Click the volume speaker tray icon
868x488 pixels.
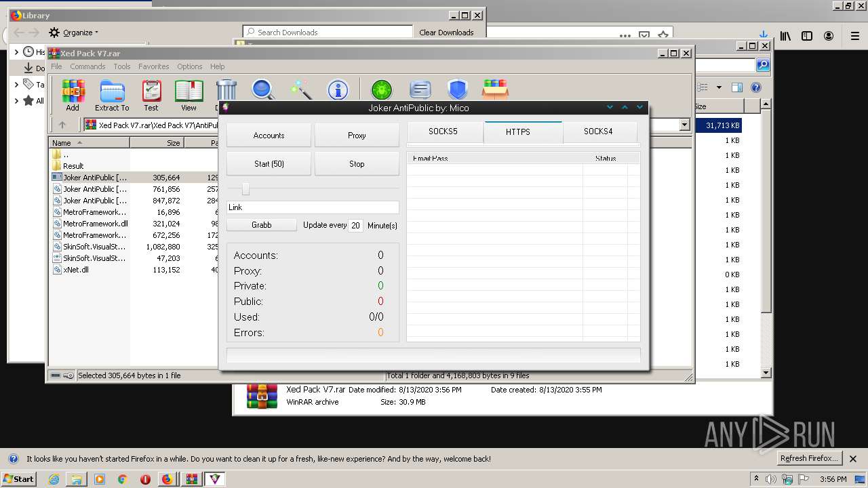[771, 479]
